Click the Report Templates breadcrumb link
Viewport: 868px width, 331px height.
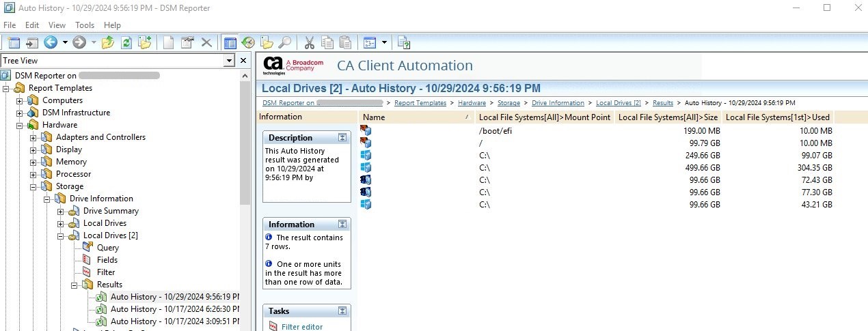pos(420,103)
